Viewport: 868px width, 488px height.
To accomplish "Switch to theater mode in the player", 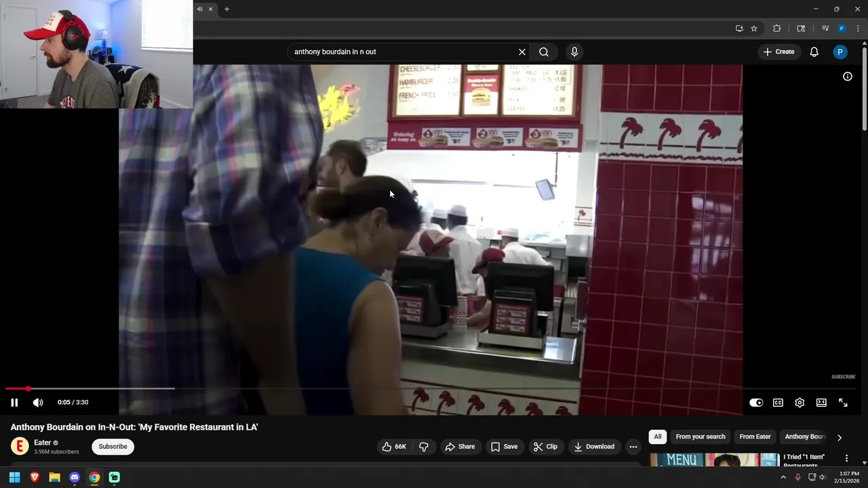I will [821, 403].
